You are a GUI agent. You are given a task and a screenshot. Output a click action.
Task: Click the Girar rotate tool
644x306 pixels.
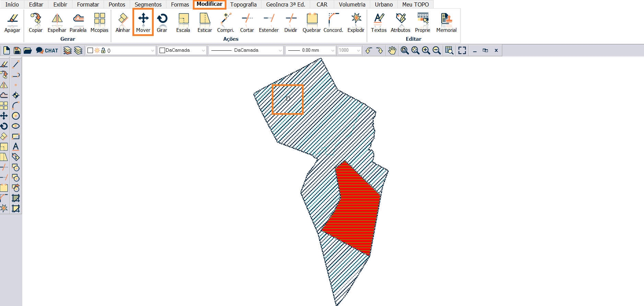click(x=162, y=23)
